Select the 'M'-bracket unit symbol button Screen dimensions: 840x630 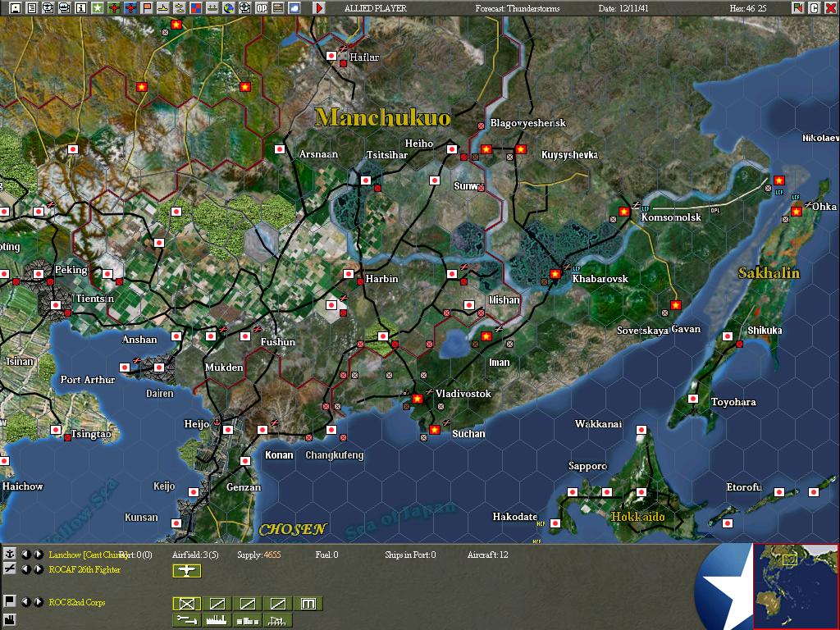(x=308, y=604)
